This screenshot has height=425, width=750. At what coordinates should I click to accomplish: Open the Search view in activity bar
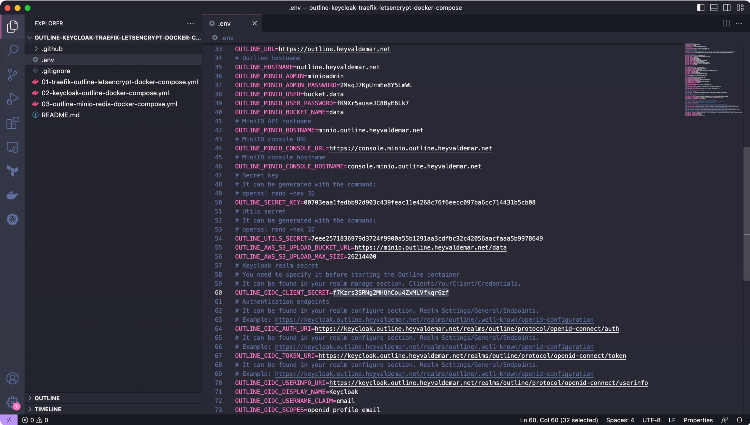tap(12, 50)
